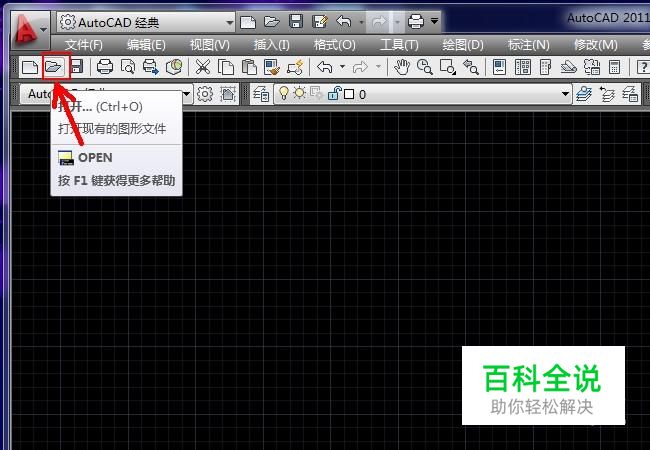Open Customize Quick Access toolbar arrow
Screen dimensions: 650x450
tap(434, 21)
